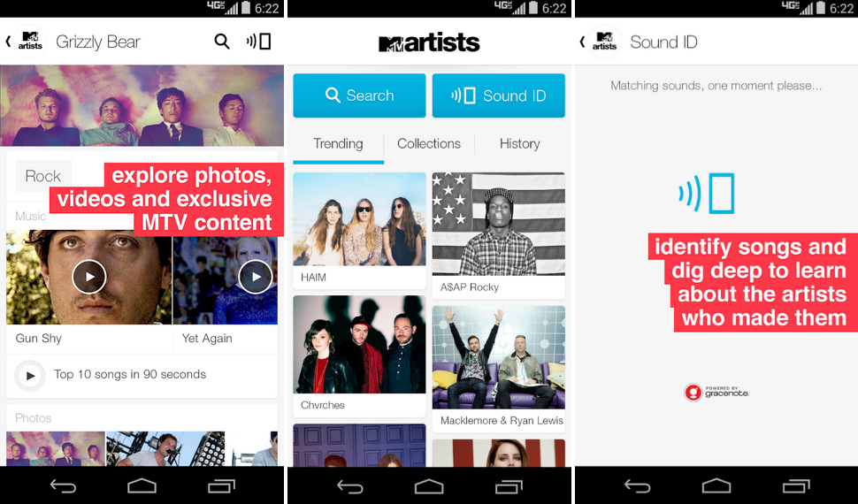Tap the blue Sound ID listening icon
This screenshot has height=504, width=858.
[x=707, y=193]
